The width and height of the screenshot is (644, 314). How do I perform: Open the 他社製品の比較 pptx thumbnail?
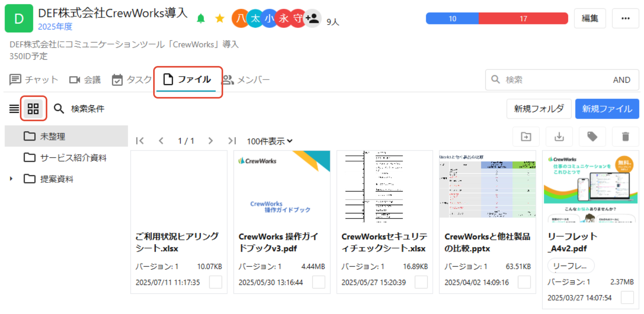coord(488,184)
